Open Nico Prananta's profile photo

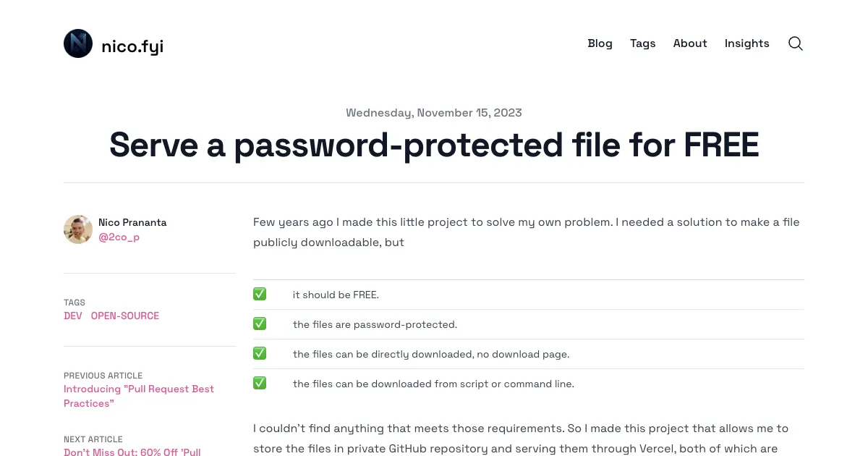click(78, 229)
